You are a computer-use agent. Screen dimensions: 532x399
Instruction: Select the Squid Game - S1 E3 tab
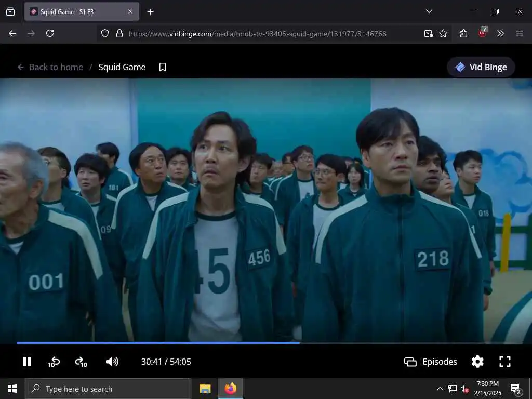point(82,12)
